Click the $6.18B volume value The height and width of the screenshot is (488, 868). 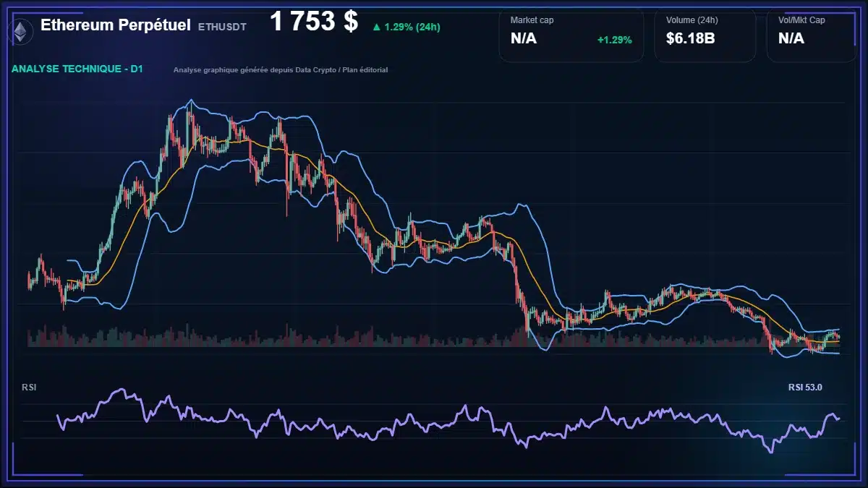(691, 38)
